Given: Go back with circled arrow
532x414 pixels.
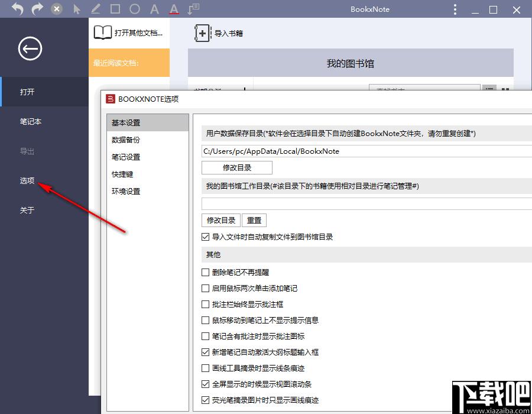Looking at the screenshot, I should pos(30,48).
